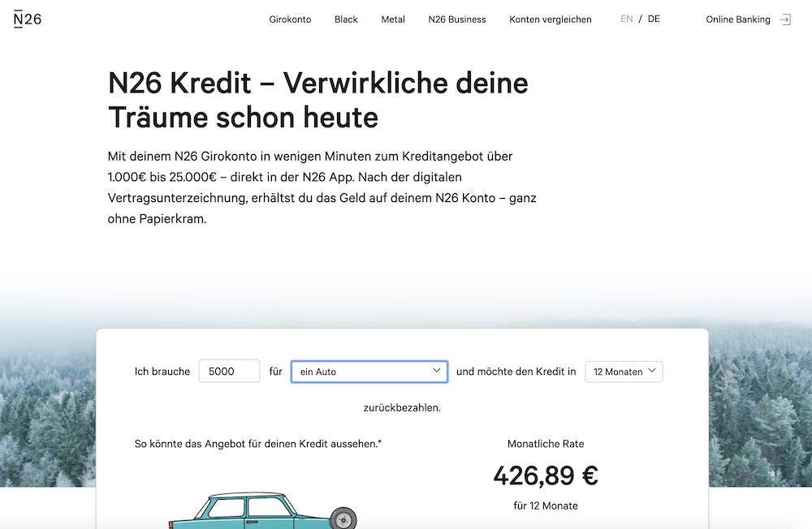The width and height of the screenshot is (812, 529).
Task: Click the 'Ich brauche' label
Action: (x=162, y=372)
